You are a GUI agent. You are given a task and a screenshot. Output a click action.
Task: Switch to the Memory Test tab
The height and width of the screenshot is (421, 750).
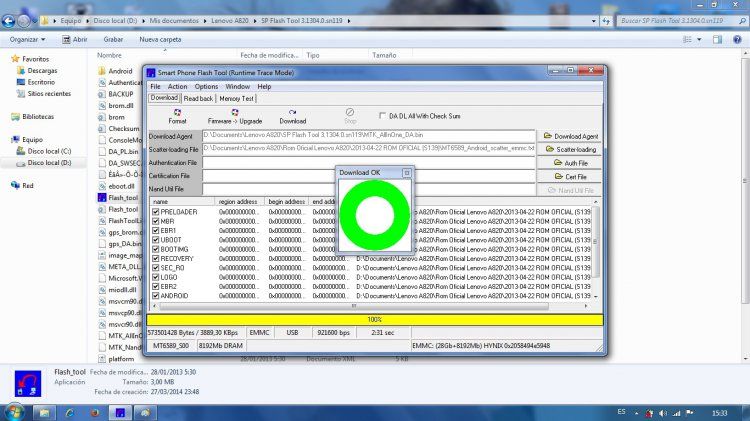(236, 99)
